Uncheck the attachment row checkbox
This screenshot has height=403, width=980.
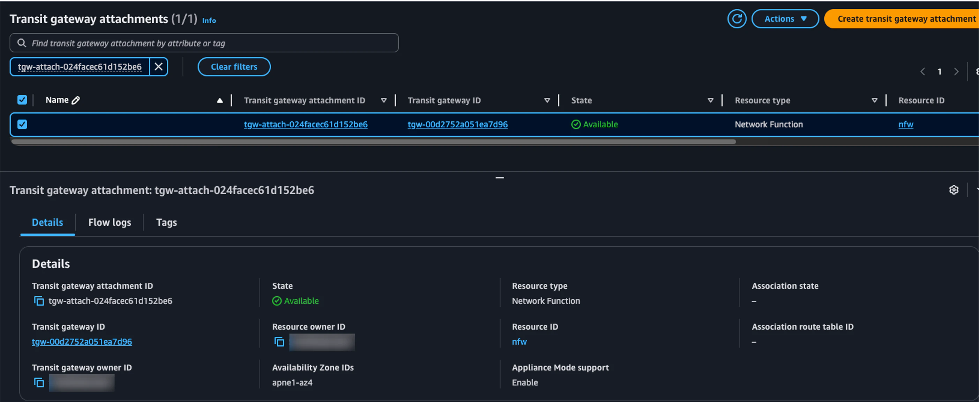(22, 125)
